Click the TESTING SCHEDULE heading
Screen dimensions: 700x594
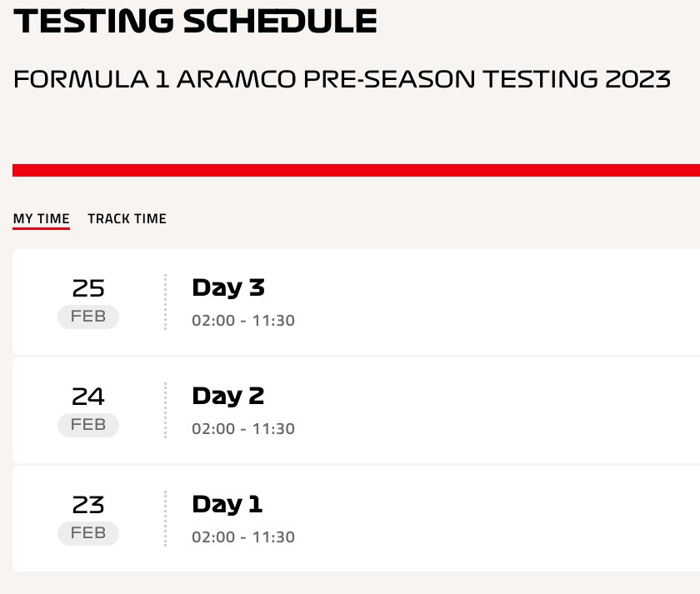[x=195, y=21]
